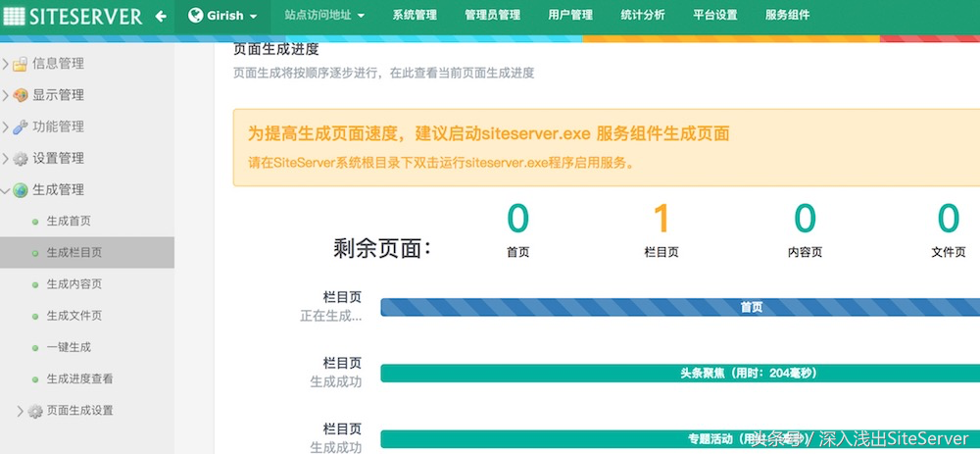Viewport: 980px width, 454px height.
Task: Click the green dot beside 生成进度查看
Action: (x=35, y=378)
